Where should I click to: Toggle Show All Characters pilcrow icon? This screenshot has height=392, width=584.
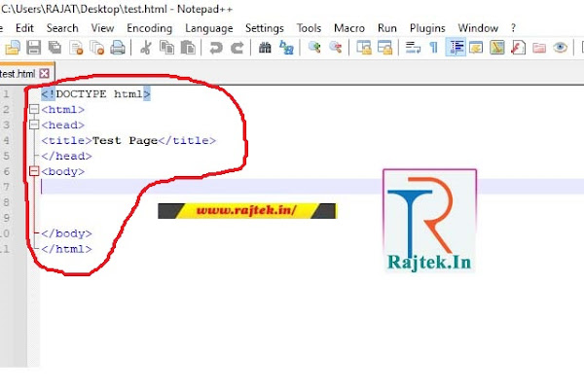pyautogui.click(x=433, y=48)
